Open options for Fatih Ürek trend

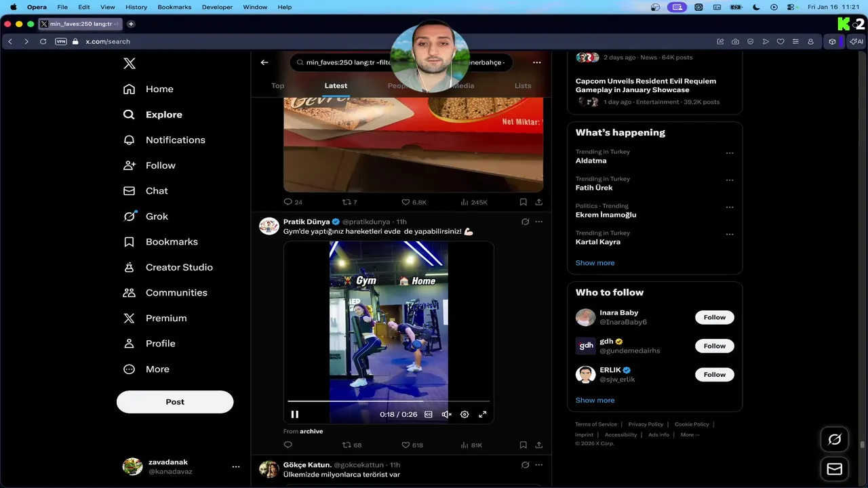coord(730,180)
